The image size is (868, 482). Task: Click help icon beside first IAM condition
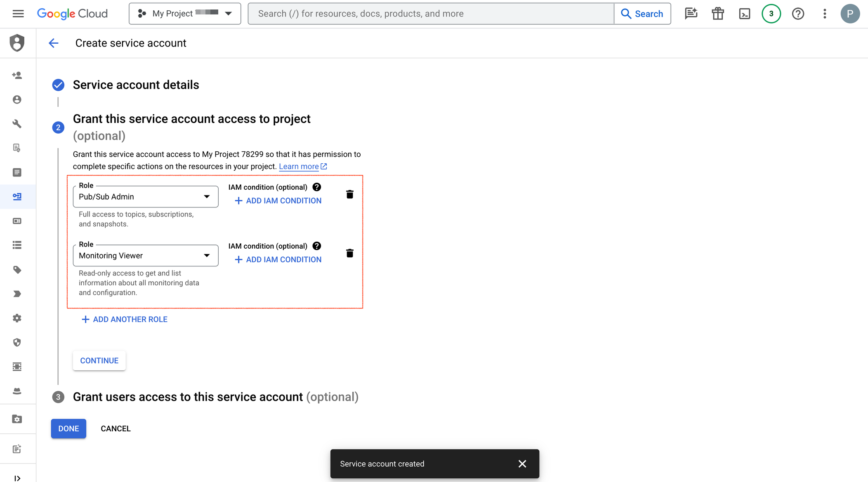point(316,187)
